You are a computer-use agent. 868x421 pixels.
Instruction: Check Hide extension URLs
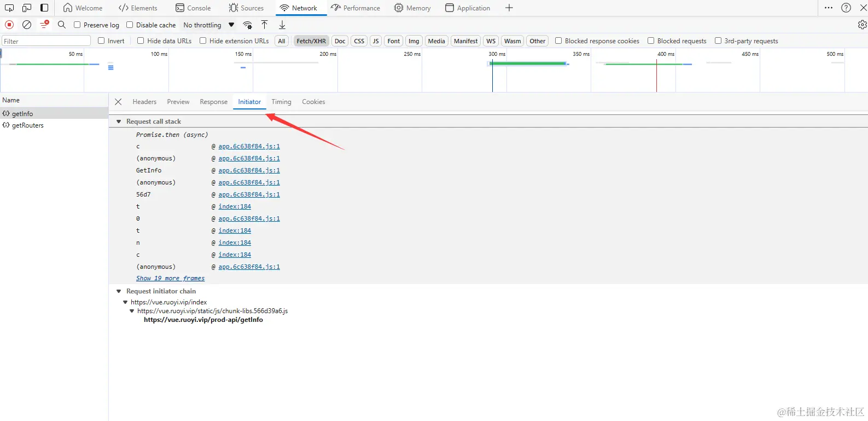point(203,41)
